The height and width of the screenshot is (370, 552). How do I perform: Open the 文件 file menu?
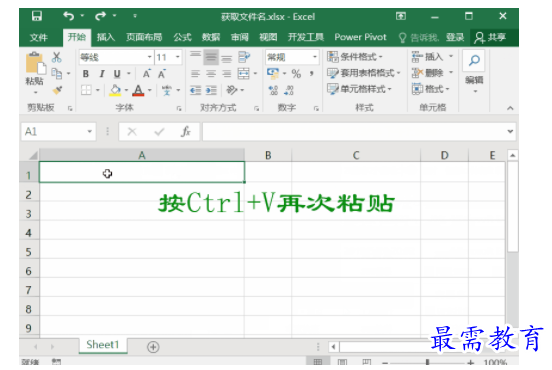(38, 37)
